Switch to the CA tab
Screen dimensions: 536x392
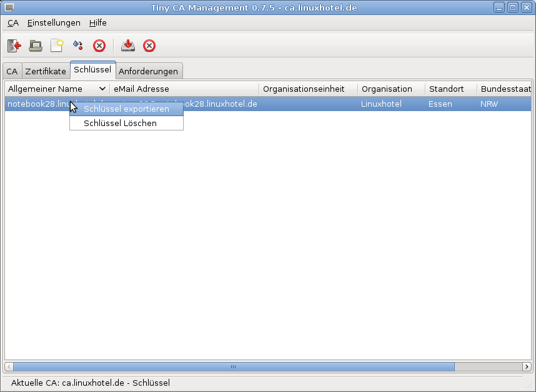pos(12,71)
